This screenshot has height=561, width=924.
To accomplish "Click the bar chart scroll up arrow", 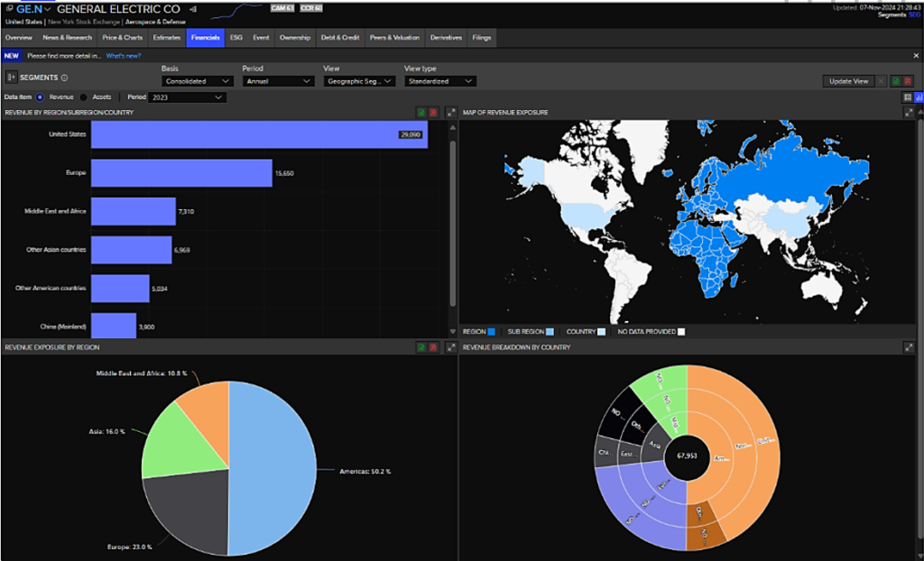I will click(x=453, y=126).
